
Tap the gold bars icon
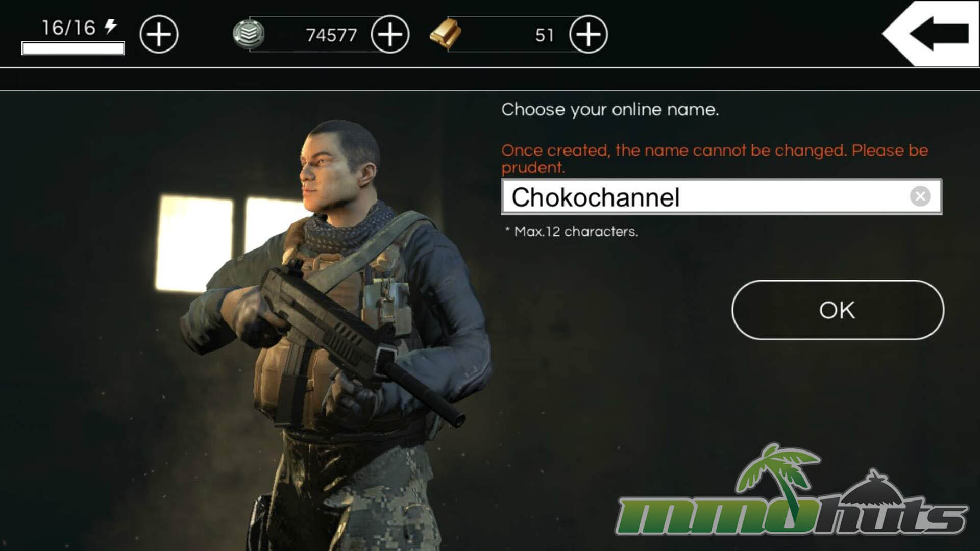[445, 33]
